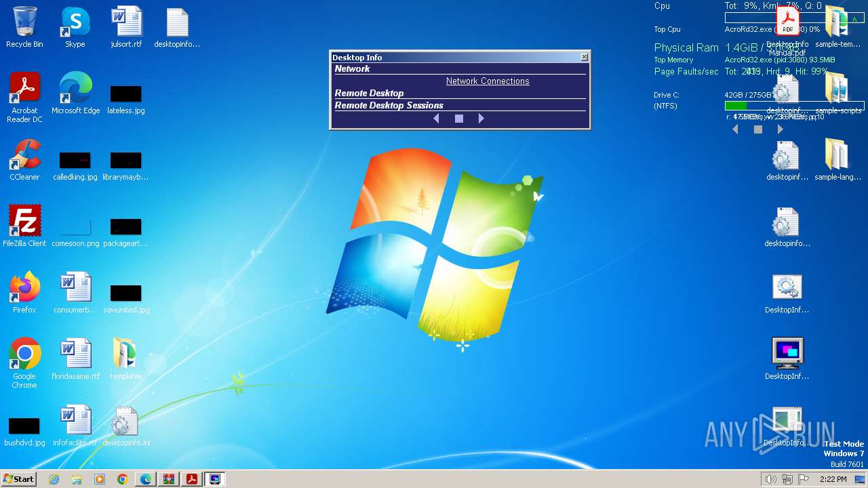
Task: Open the volume control in system tray
Action: (770, 479)
